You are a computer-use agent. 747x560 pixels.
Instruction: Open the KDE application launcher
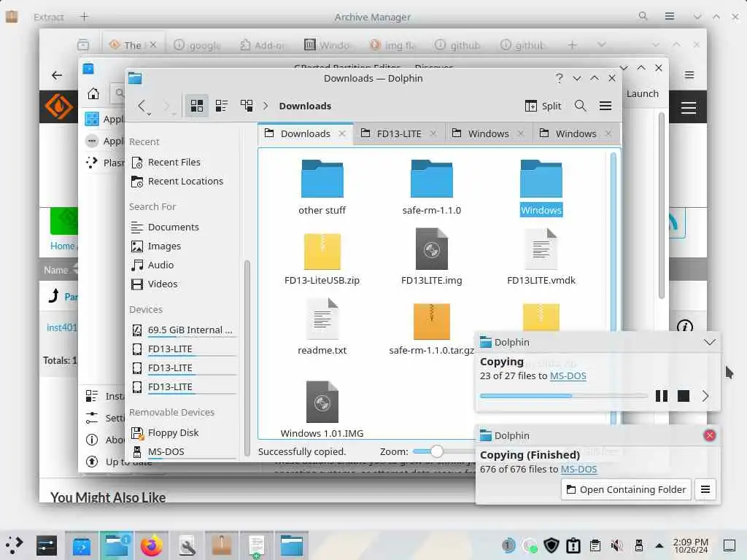(15, 545)
